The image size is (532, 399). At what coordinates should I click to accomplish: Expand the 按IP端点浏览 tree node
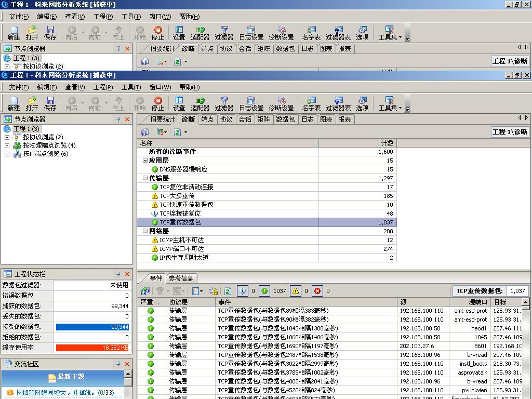(7, 154)
